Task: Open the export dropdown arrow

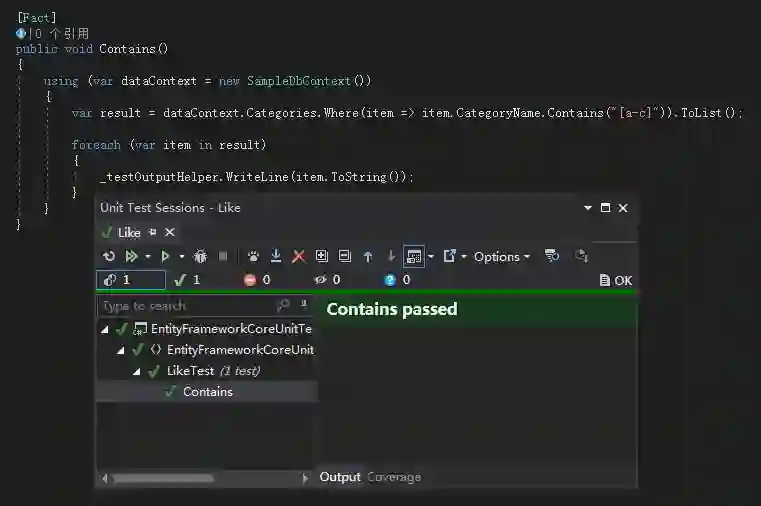Action: 464,257
